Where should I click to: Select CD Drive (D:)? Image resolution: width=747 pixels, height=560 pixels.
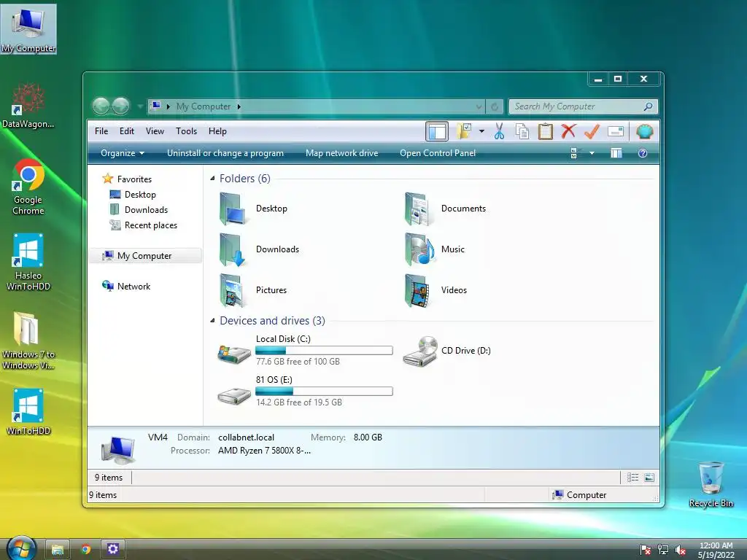click(x=447, y=351)
